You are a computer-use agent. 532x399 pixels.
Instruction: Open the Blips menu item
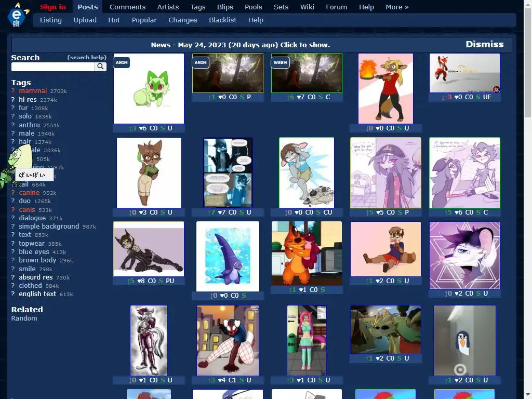225,7
